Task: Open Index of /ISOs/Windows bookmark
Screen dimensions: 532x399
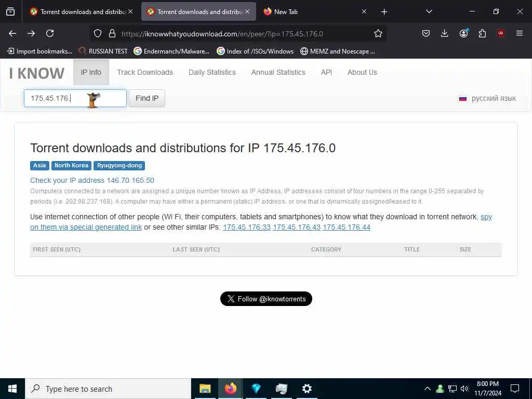Action: [x=255, y=51]
